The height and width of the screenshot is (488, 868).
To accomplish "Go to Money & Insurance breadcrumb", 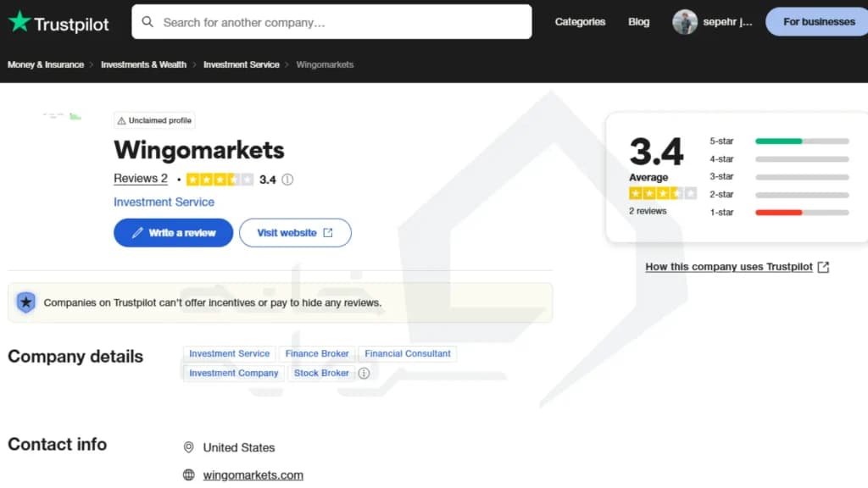I will pos(46,64).
